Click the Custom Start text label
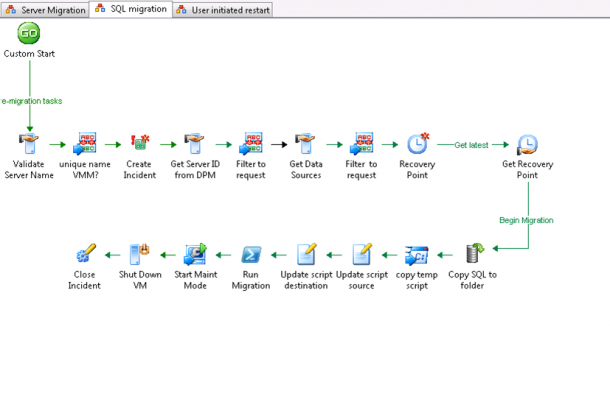610x399 pixels. click(x=29, y=54)
